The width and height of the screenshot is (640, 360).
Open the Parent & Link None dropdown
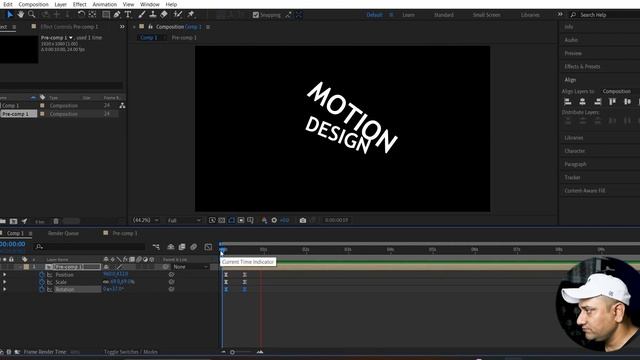point(191,267)
